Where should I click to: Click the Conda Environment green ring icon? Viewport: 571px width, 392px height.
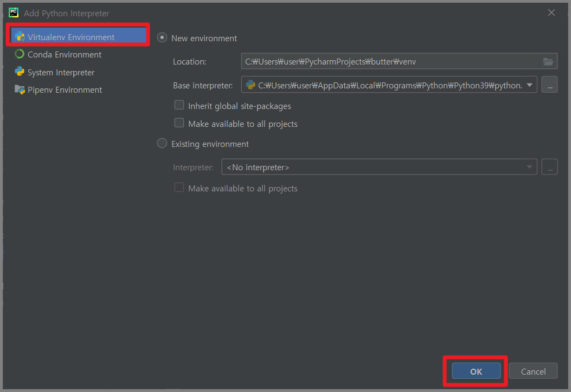point(20,54)
